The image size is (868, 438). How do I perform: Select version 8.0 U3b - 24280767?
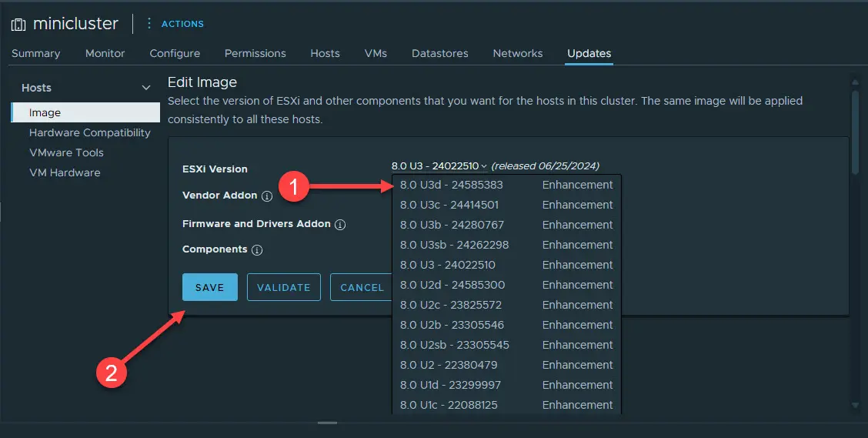point(506,225)
